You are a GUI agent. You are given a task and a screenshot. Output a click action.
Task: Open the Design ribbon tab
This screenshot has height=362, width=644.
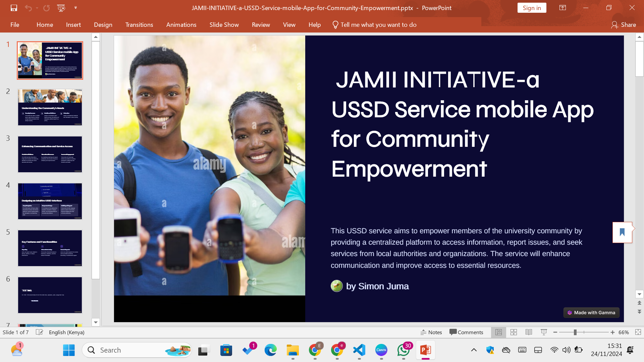click(x=103, y=25)
